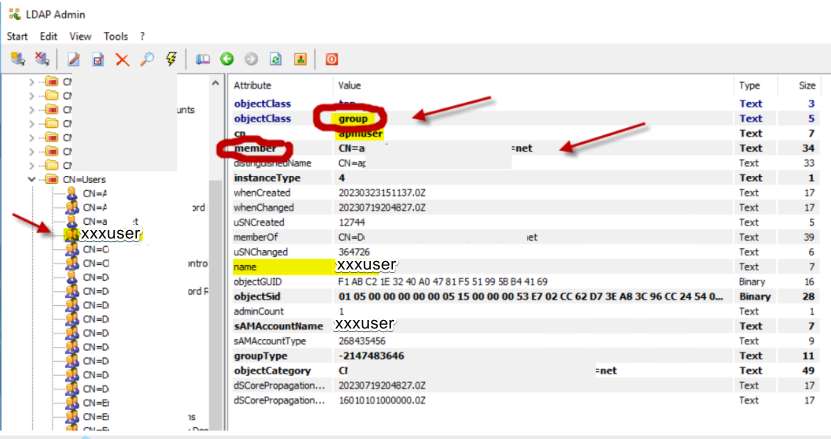Expand the topmost collapsed folder node
831x439 pixels.
tap(32, 82)
